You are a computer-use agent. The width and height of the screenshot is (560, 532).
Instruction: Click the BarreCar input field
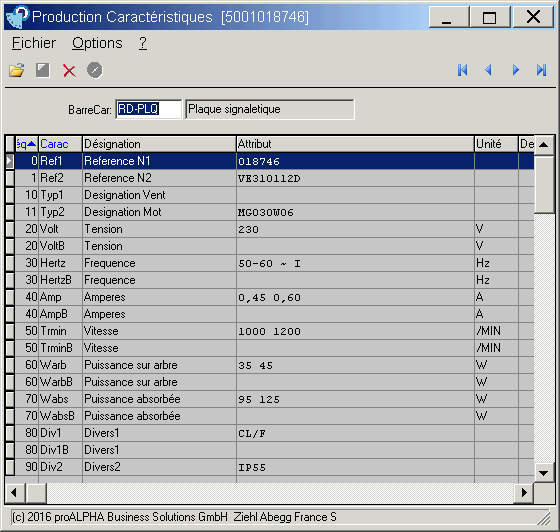pos(149,109)
